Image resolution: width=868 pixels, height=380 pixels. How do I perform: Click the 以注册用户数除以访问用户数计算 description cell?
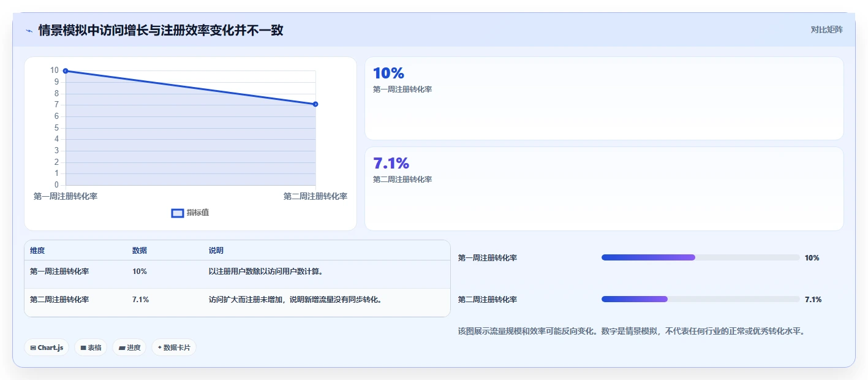[266, 271]
